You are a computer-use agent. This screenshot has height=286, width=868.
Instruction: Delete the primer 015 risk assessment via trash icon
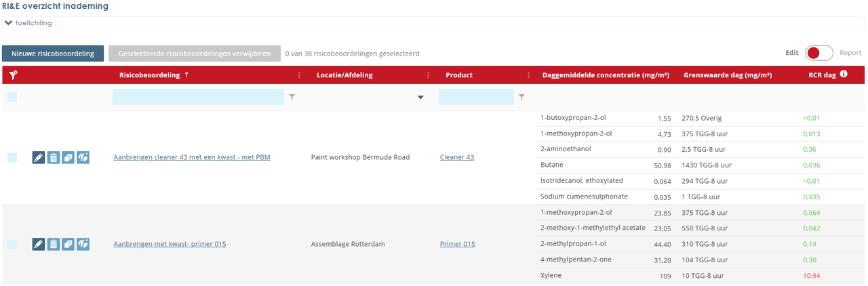54,244
